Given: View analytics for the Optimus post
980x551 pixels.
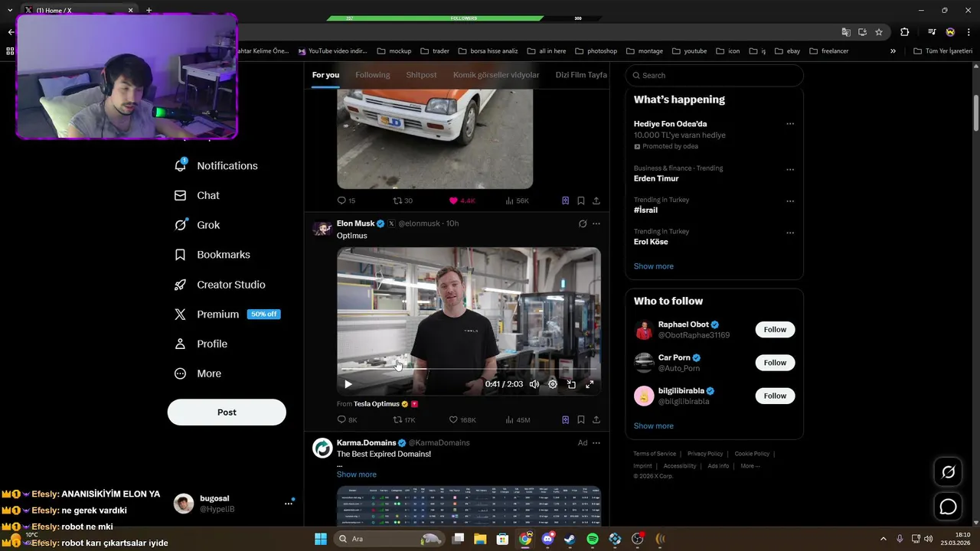Looking at the screenshot, I should 518,419.
